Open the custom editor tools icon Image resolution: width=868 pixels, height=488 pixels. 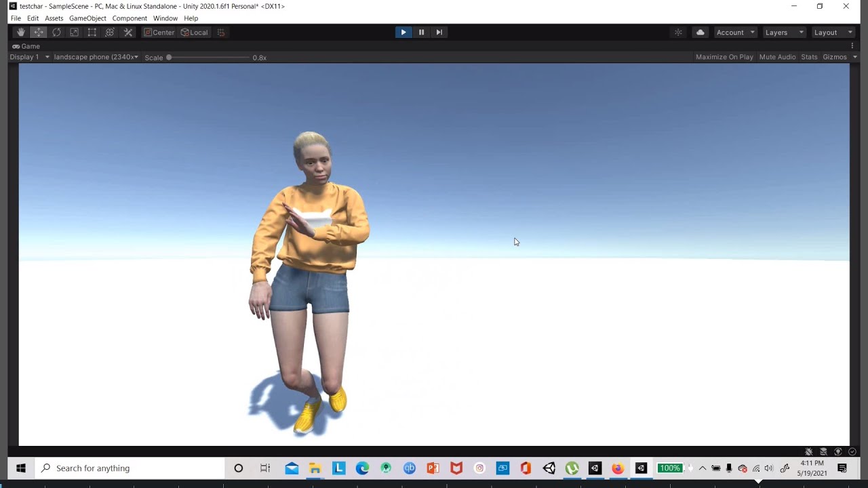click(127, 33)
